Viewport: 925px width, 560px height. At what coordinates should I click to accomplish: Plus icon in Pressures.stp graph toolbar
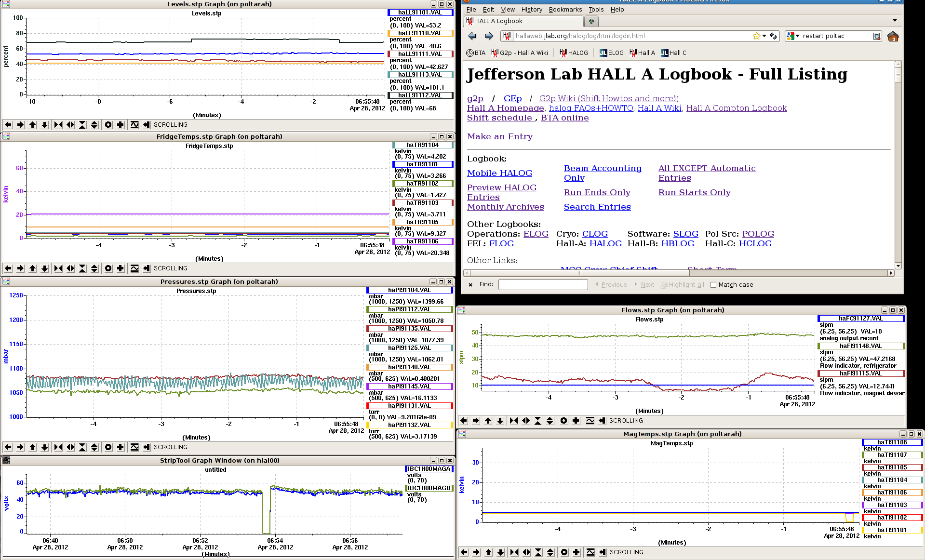121,447
